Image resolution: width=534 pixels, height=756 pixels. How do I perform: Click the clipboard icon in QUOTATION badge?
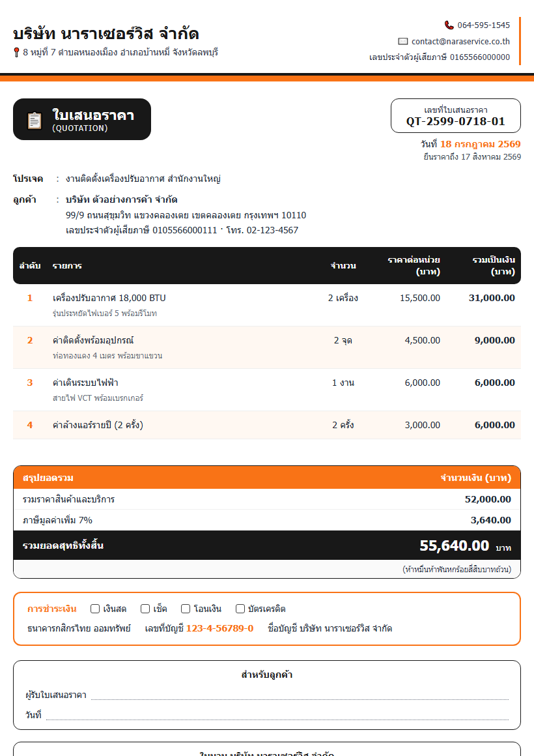click(x=35, y=120)
